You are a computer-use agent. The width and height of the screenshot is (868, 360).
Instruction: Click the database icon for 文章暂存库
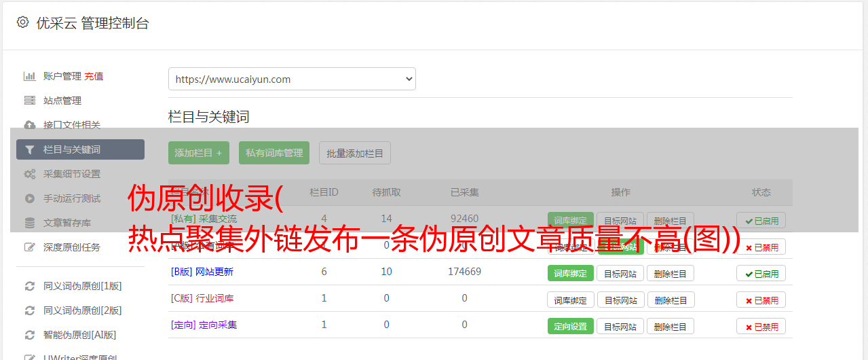[x=29, y=223]
